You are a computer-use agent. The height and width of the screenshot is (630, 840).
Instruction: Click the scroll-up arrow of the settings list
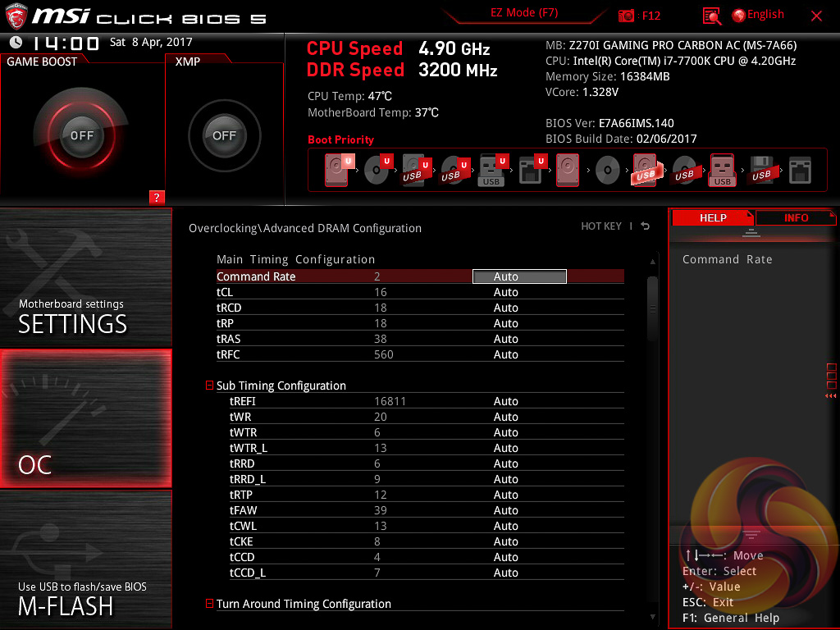(x=652, y=262)
